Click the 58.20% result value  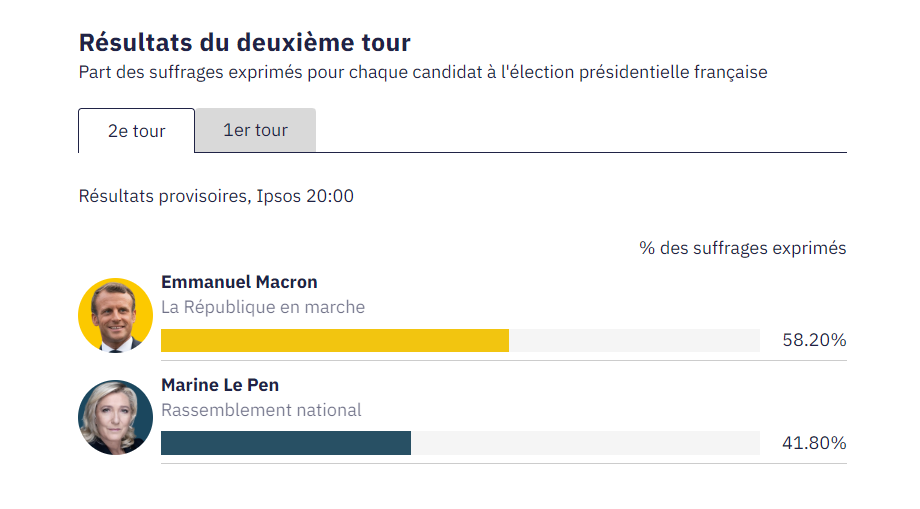point(814,340)
